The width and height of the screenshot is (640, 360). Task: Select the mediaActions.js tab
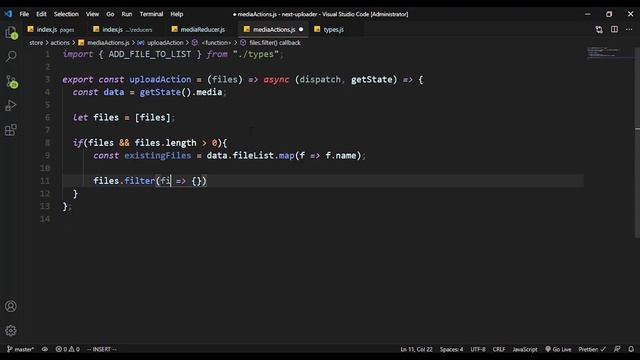(x=273, y=29)
